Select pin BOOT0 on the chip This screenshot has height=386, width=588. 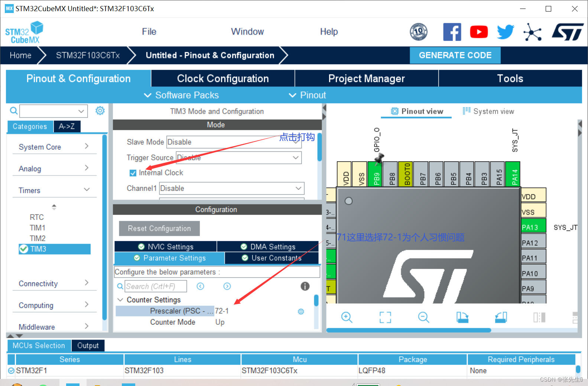406,174
